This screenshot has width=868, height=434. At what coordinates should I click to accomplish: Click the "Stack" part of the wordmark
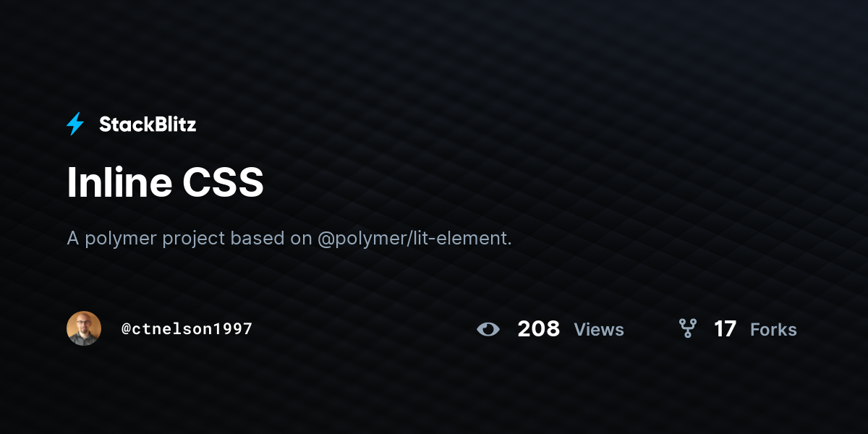pyautogui.click(x=124, y=124)
